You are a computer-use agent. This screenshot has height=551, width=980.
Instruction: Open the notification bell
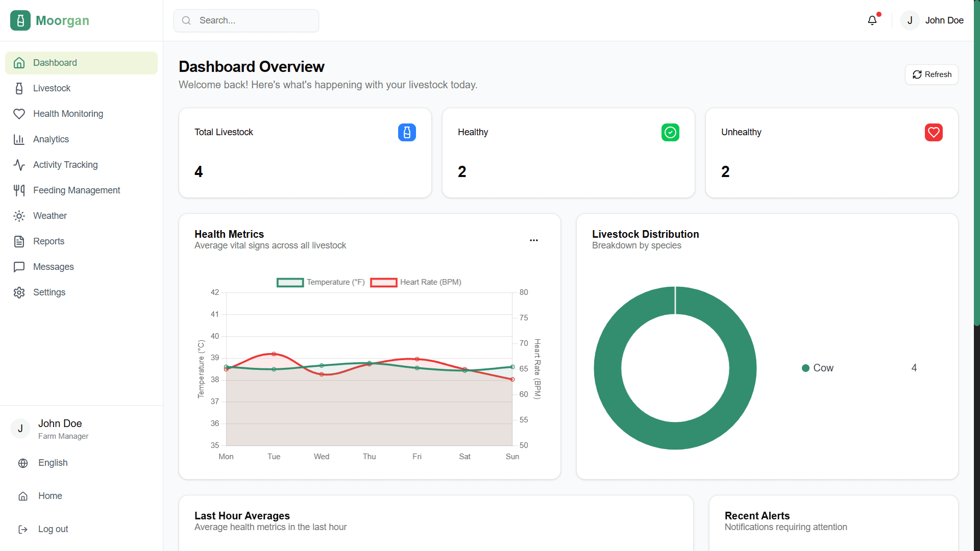click(873, 20)
